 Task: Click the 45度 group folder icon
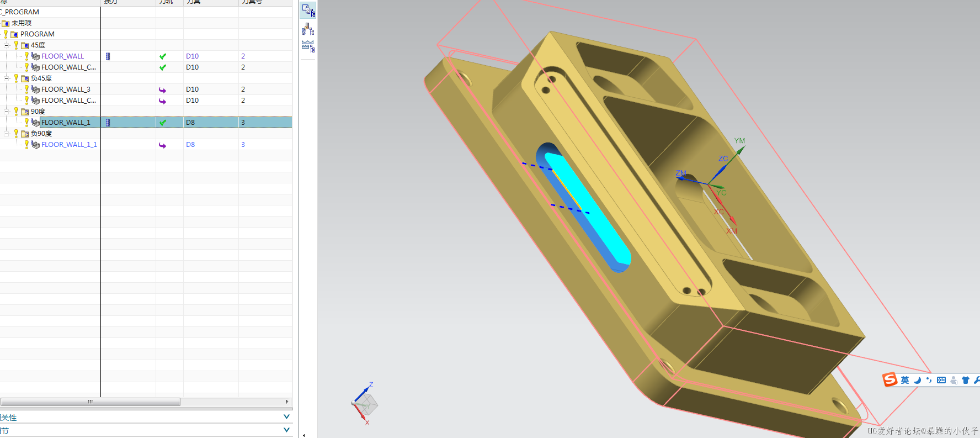25,45
